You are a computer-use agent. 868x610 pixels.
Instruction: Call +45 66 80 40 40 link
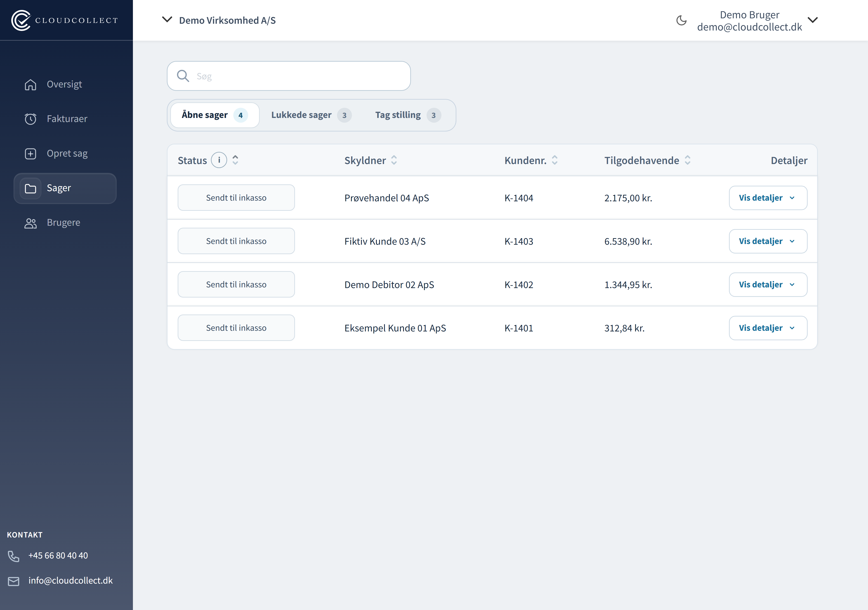58,556
